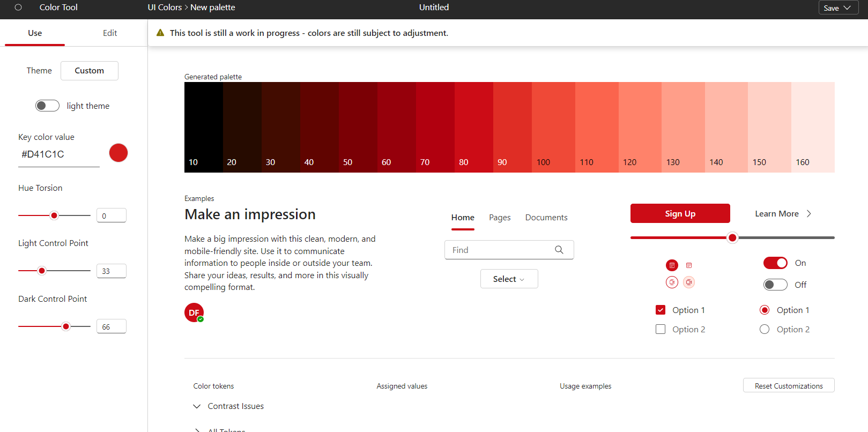This screenshot has height=432, width=868.
Task: Click New palette breadcrumb
Action: (213, 8)
